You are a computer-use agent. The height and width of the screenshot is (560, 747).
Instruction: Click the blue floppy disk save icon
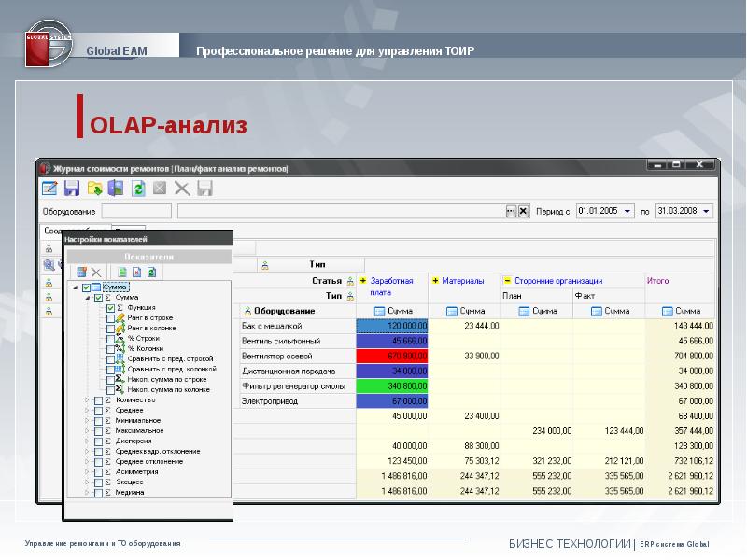click(72, 189)
